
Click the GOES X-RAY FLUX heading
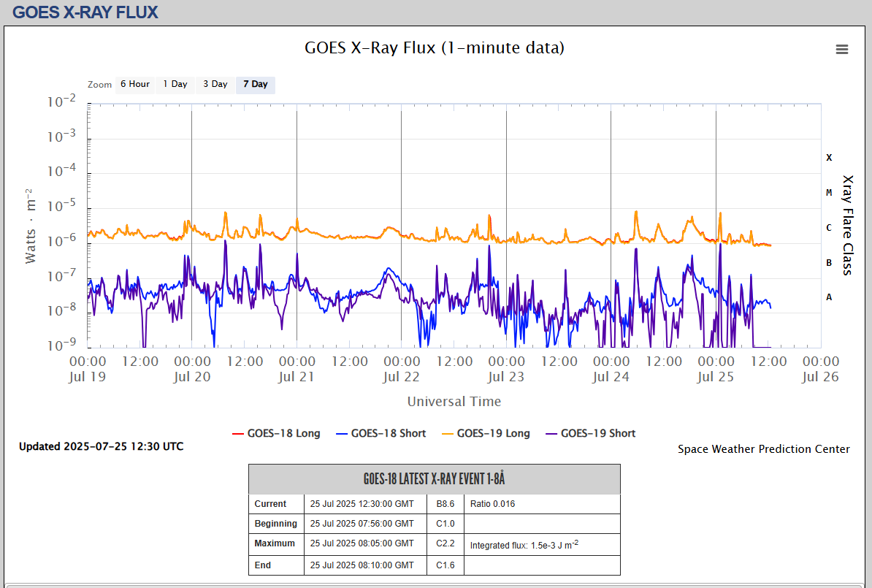tap(85, 12)
